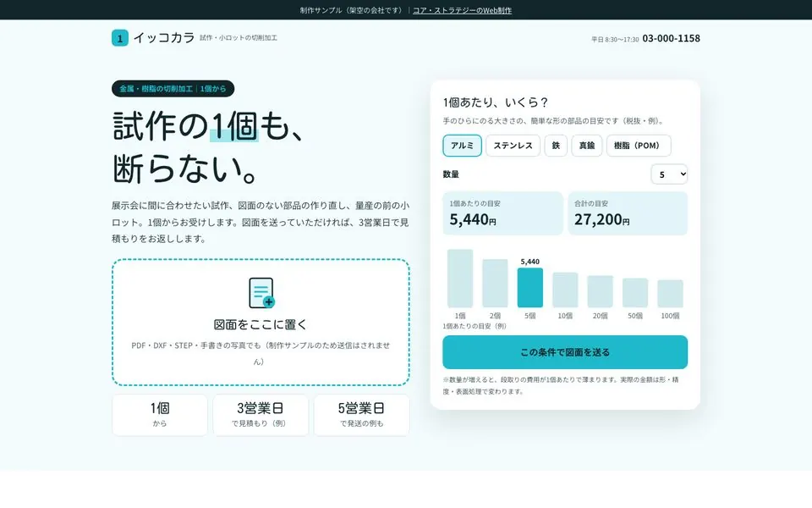This screenshot has height=508, width=812.
Task: Click the 制作サンプル（架空の会社です） banner text
Action: point(353,10)
